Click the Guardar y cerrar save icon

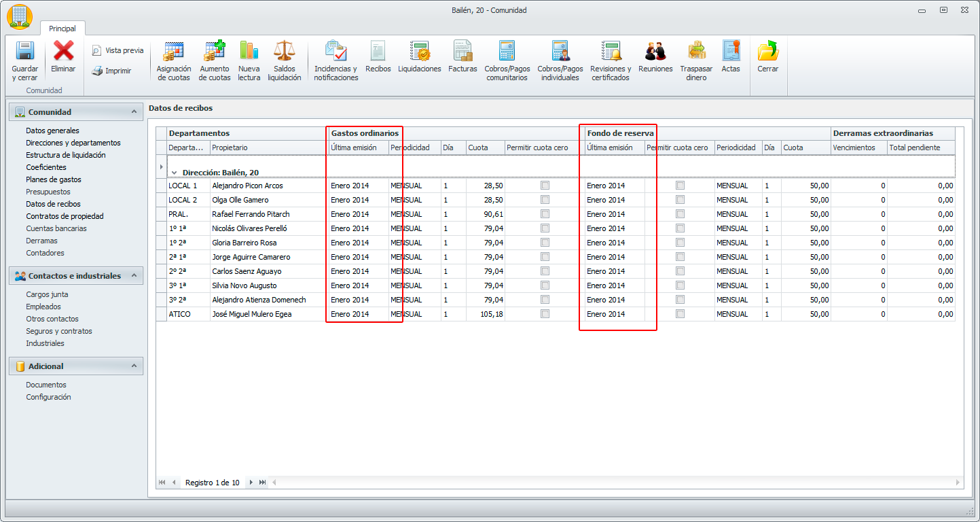point(25,51)
